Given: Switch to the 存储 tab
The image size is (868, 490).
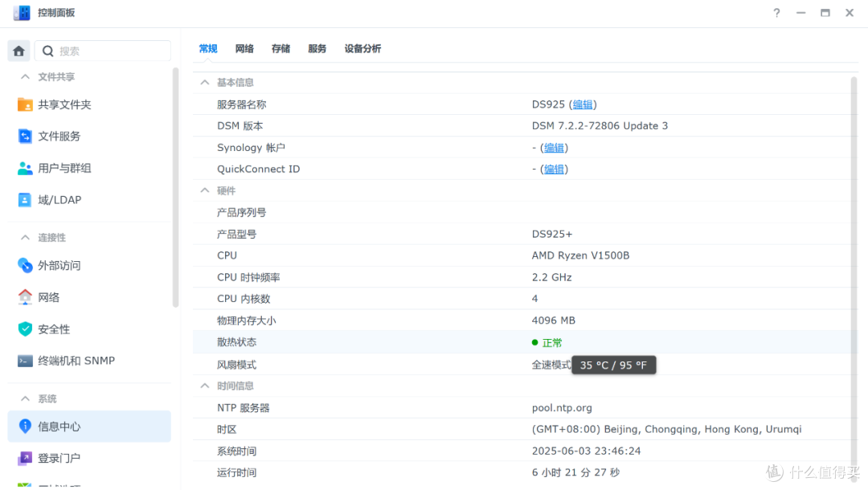Looking at the screenshot, I should click(x=280, y=49).
